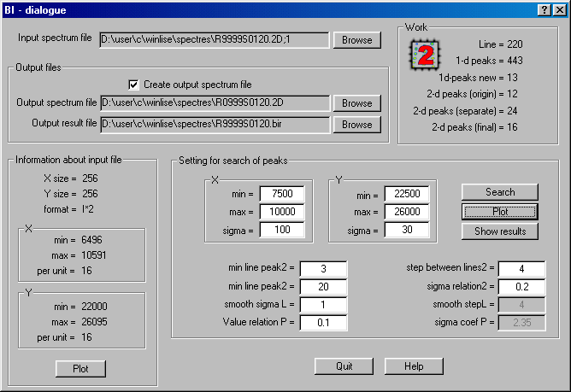Image resolution: width=571 pixels, height=392 pixels.
Task: Edit the step between lines2 field
Action: click(521, 269)
